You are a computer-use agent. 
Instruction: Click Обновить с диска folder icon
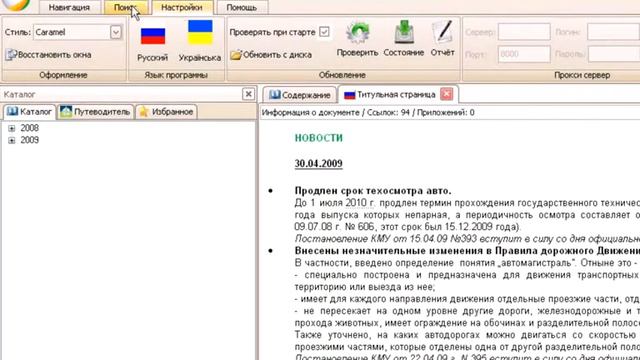click(271, 55)
